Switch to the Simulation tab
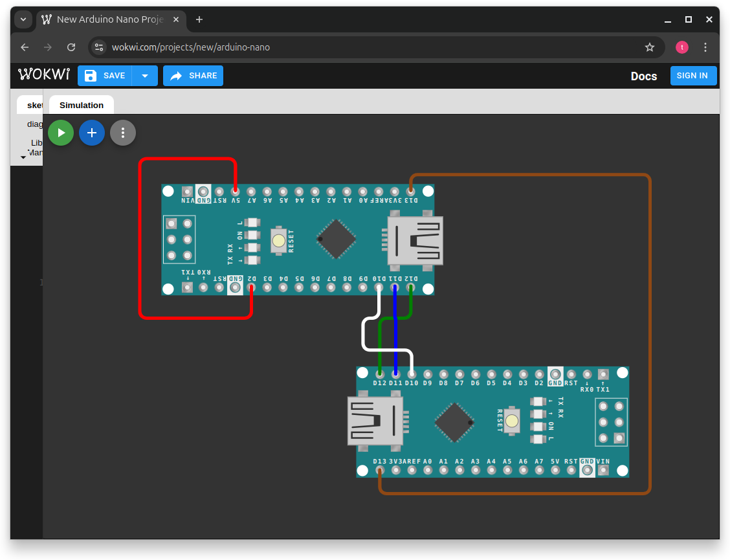730x560 pixels. coord(81,104)
